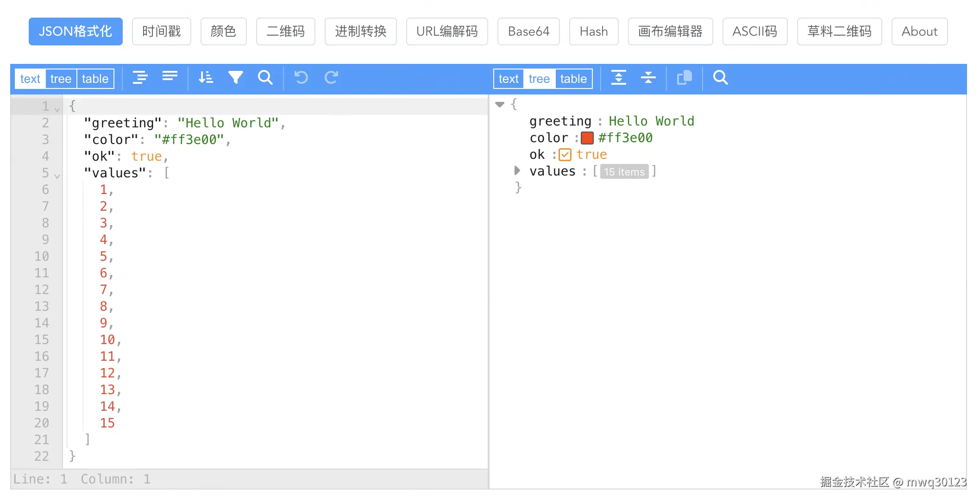The width and height of the screenshot is (980, 502).
Task: Switch to the Hash tool
Action: click(x=593, y=31)
